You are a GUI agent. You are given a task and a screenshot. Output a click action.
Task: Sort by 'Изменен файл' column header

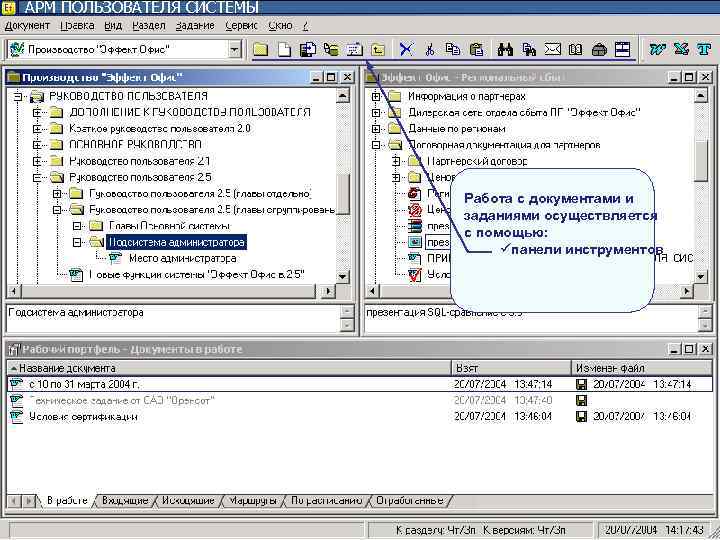tap(642, 368)
